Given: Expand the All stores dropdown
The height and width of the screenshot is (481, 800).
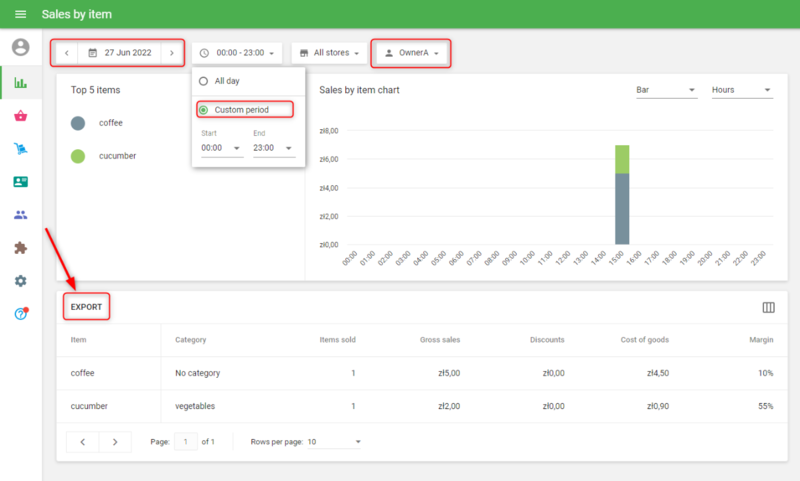Looking at the screenshot, I should pyautogui.click(x=330, y=53).
